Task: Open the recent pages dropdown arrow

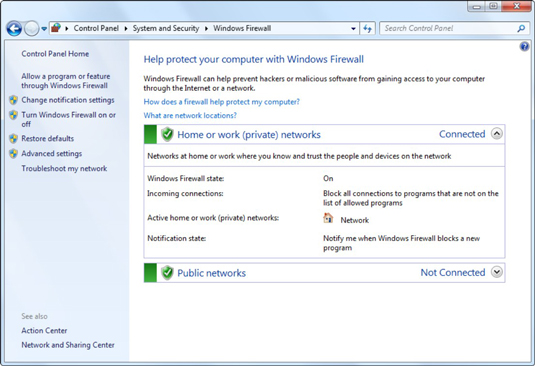Action: point(44,29)
